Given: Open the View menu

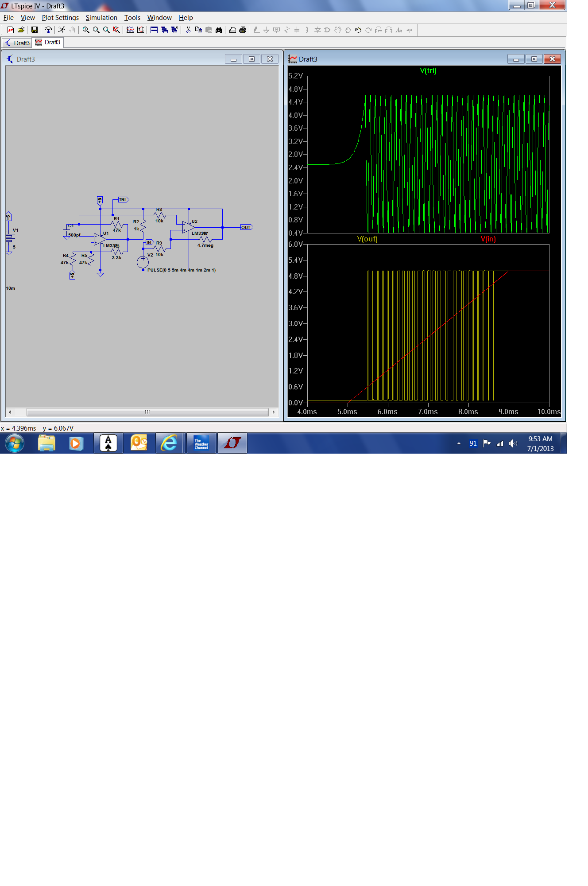Looking at the screenshot, I should (27, 18).
